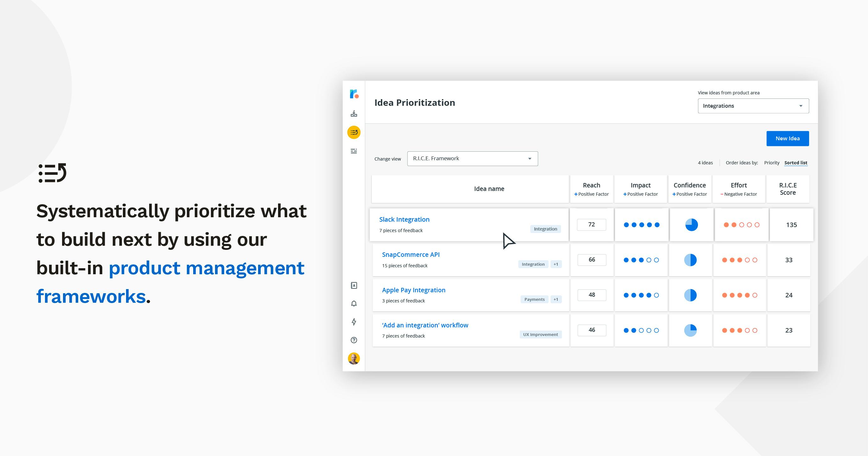The width and height of the screenshot is (868, 456).
Task: Click the notifications bell icon
Action: [354, 304]
